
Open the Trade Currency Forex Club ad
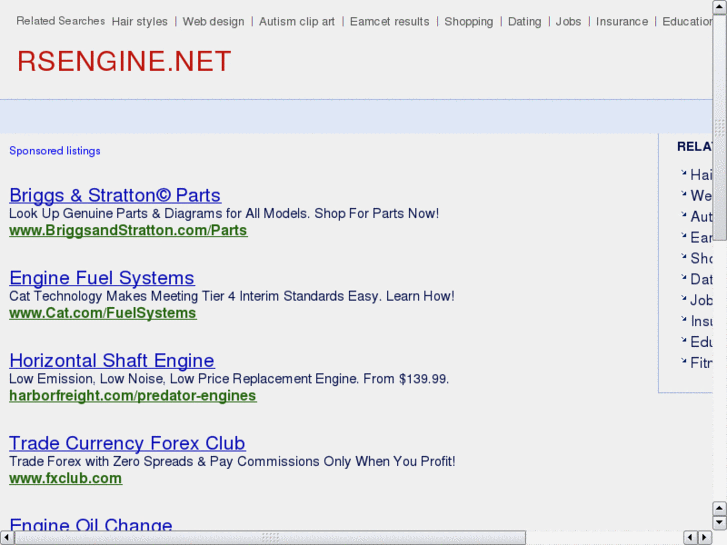tap(127, 443)
